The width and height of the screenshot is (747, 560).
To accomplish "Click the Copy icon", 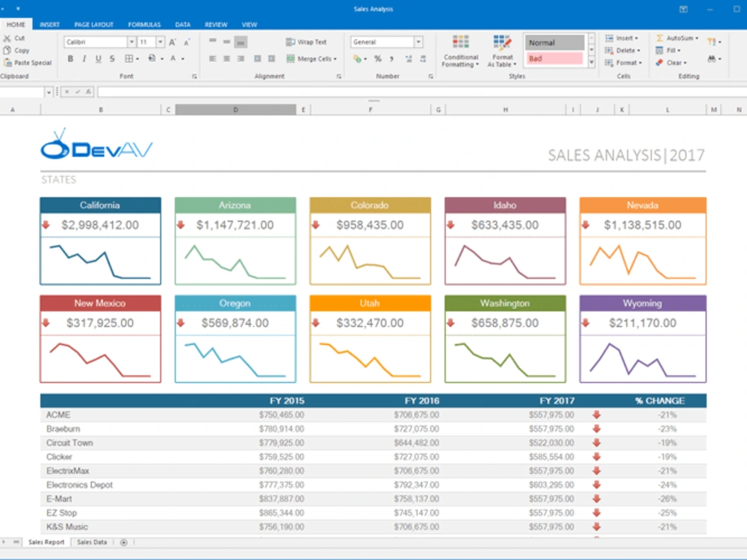I will pyautogui.click(x=7, y=51).
